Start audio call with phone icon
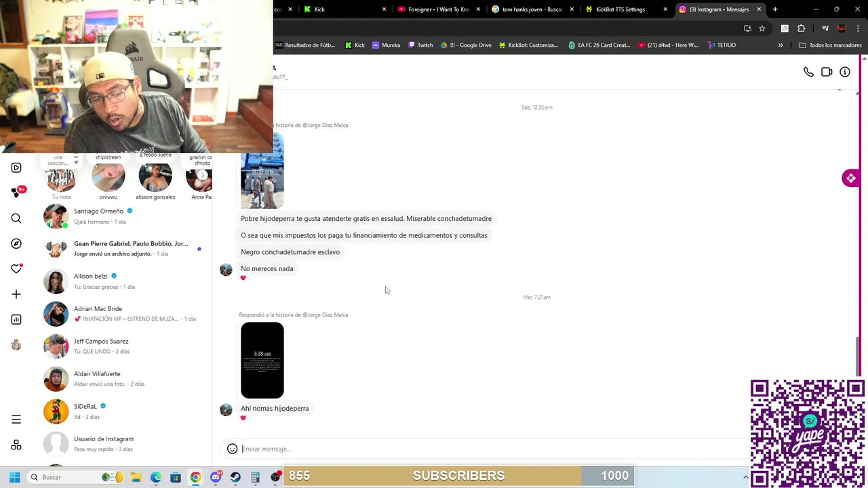Image resolution: width=868 pixels, height=488 pixels. pos(808,72)
